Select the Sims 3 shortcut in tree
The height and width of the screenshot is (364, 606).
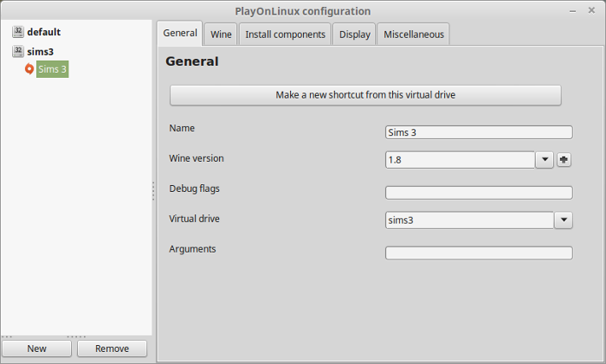(x=52, y=69)
